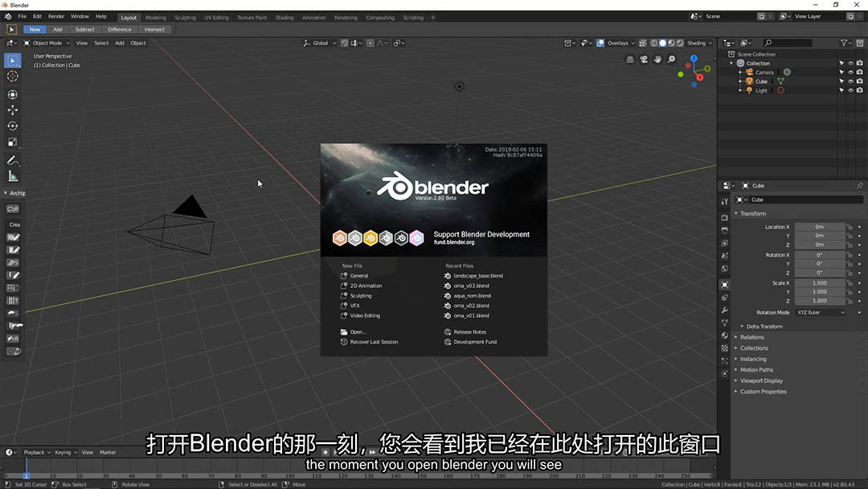This screenshot has width=868, height=489.
Task: Open the Output properties tab
Action: [x=725, y=230]
